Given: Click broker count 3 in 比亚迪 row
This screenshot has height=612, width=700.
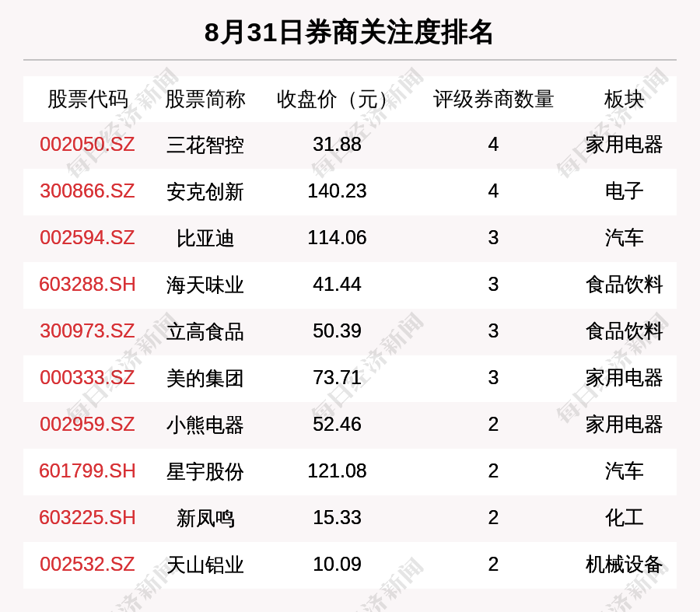Looking at the screenshot, I should click(493, 238).
